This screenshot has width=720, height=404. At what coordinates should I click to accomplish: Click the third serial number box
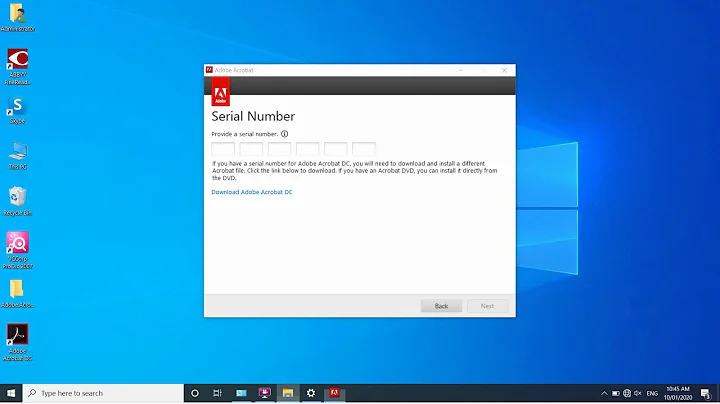[x=279, y=149]
